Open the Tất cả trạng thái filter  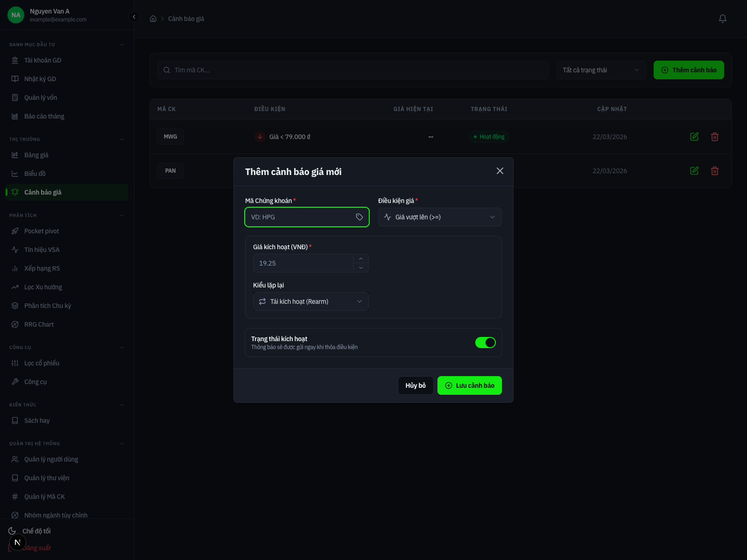(600, 70)
